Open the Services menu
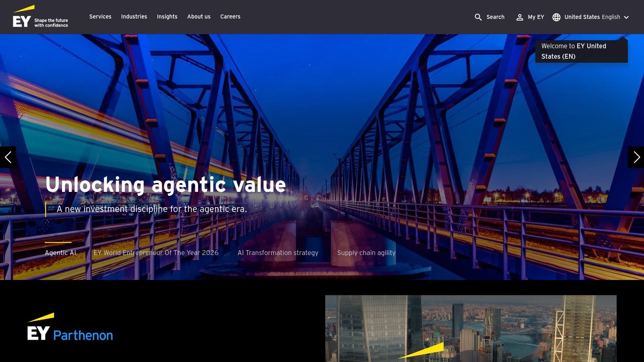This screenshot has height=362, width=644. [x=100, y=16]
